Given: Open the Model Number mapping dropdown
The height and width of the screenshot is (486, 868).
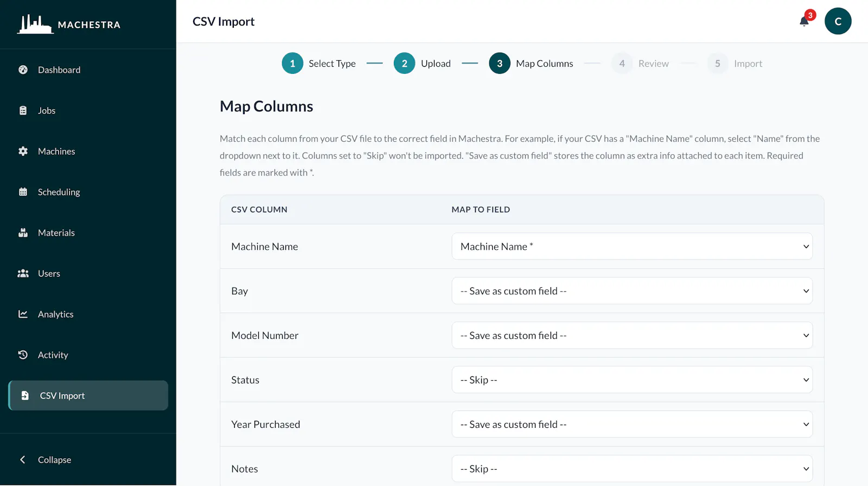Looking at the screenshot, I should [632, 336].
